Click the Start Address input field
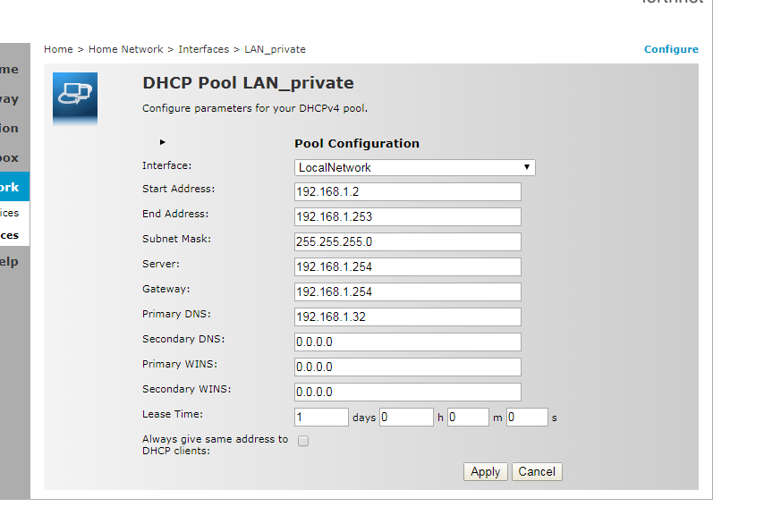The width and height of the screenshot is (781, 532). [407, 191]
